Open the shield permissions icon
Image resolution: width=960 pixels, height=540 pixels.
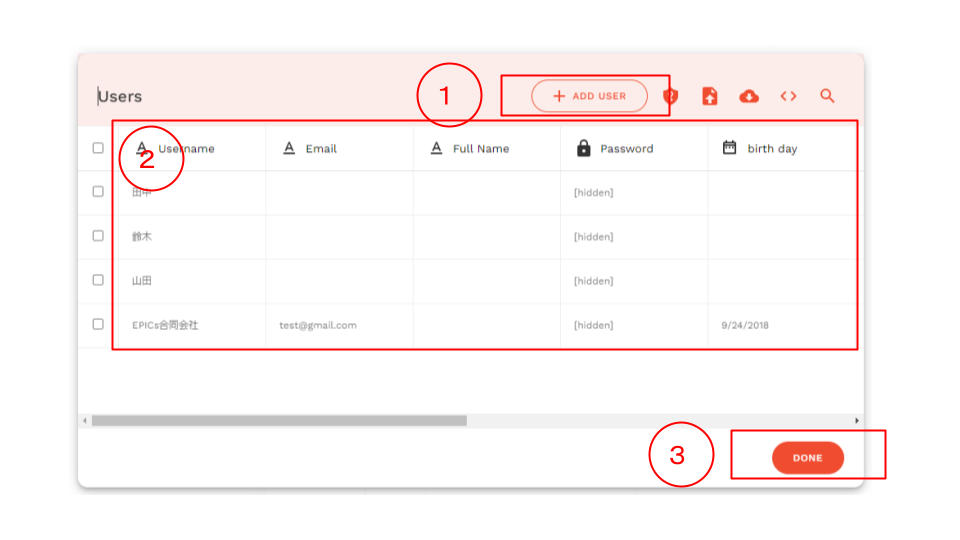click(671, 96)
